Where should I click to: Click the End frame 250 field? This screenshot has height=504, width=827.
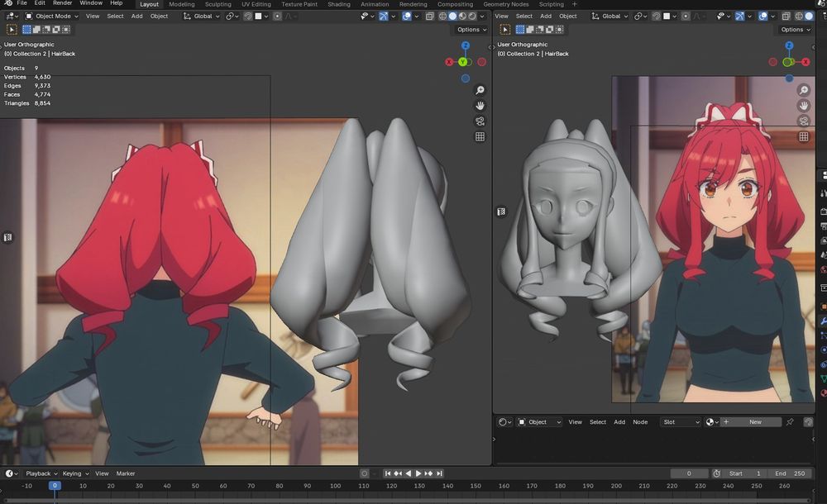pos(790,473)
